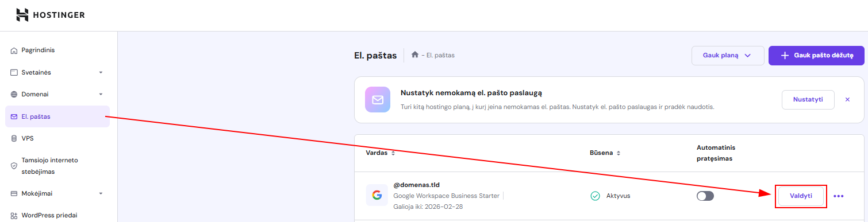
Task: Click the WordPress priedai grid icon
Action: (x=14, y=216)
